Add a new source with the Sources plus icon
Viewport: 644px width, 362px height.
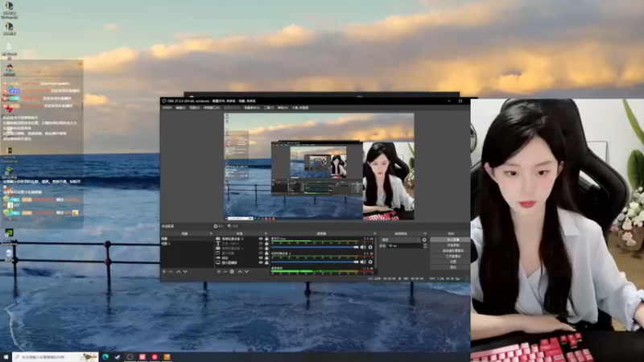218,272
